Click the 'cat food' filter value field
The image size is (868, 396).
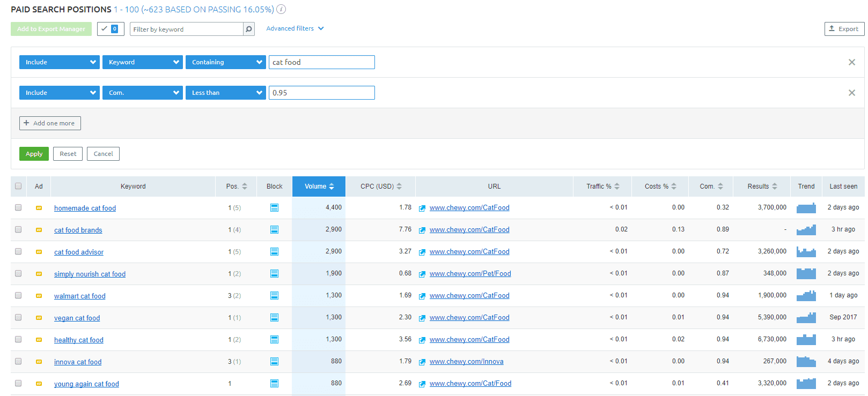coord(322,62)
